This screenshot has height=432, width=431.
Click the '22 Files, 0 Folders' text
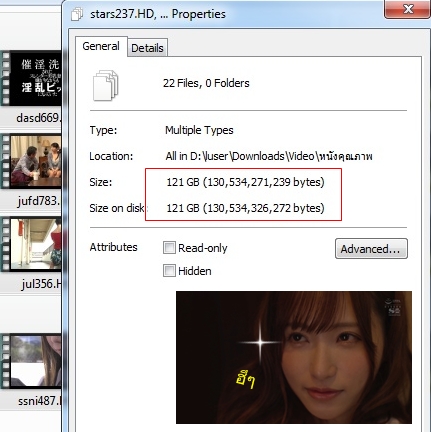(206, 83)
